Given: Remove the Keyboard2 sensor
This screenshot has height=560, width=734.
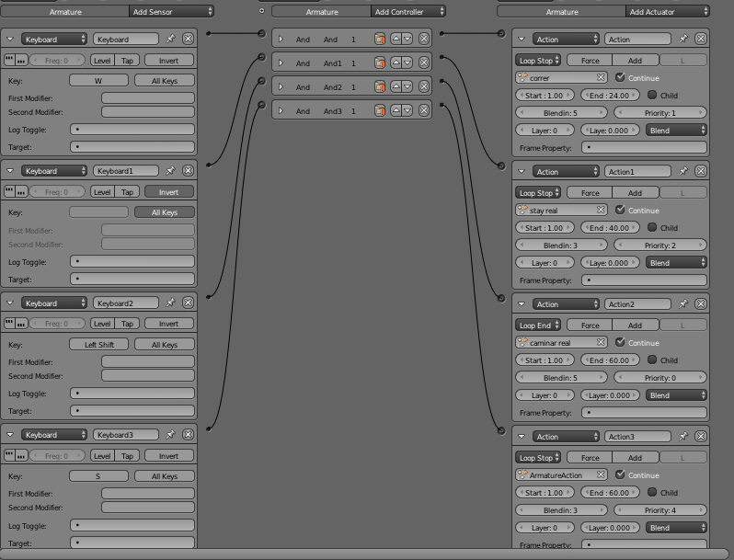Looking at the screenshot, I should [188, 303].
